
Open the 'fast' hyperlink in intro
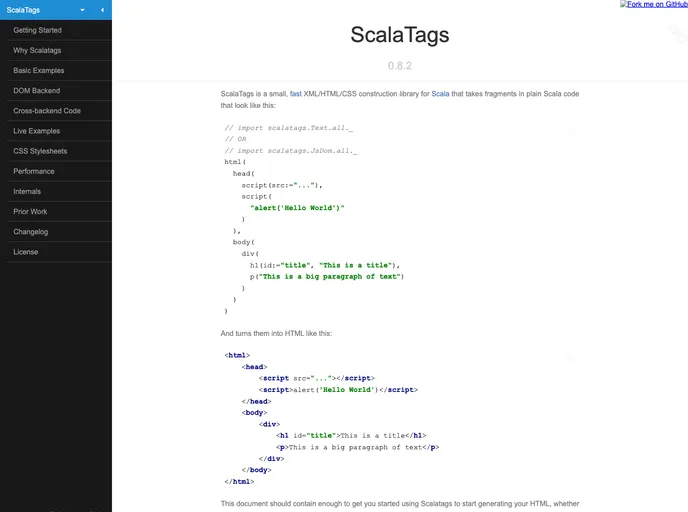(296, 94)
